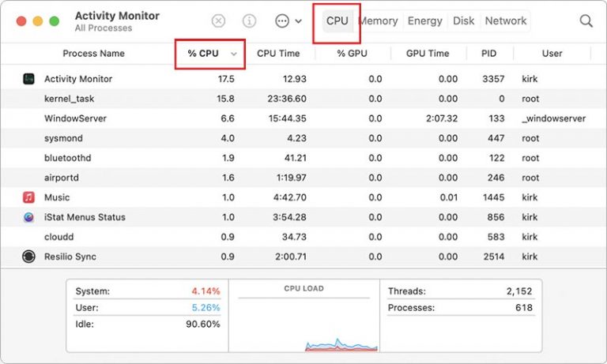The image size is (607, 364).
Task: Sort by the Process Name column header
Action: click(93, 54)
